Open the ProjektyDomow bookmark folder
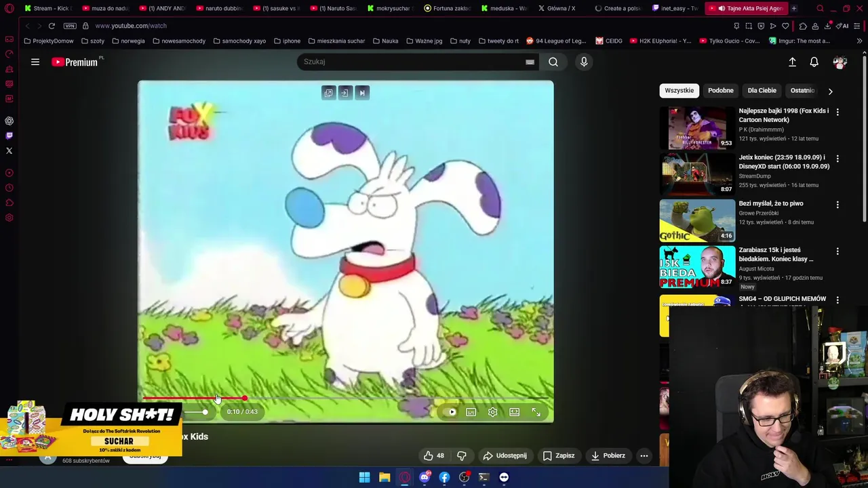This screenshot has width=868, height=488. [x=48, y=41]
